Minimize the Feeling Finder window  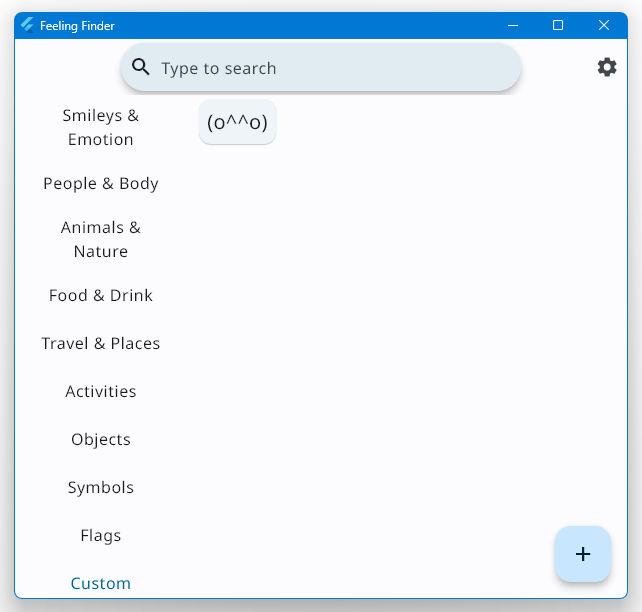coord(513,25)
